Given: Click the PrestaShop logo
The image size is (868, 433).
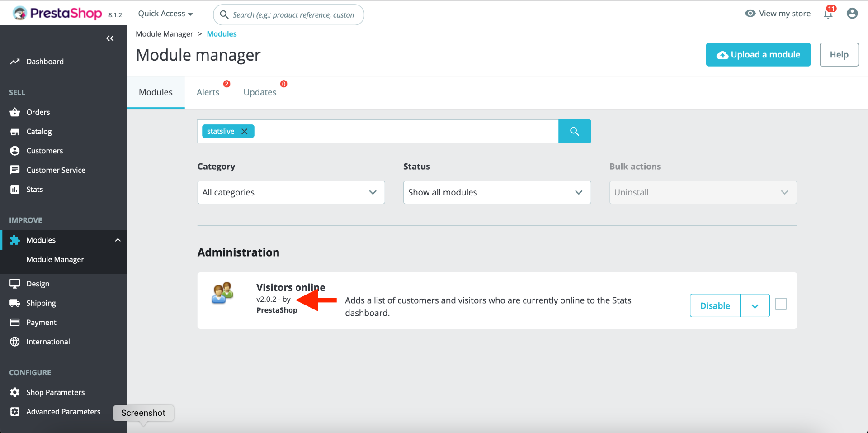Looking at the screenshot, I should [x=57, y=14].
